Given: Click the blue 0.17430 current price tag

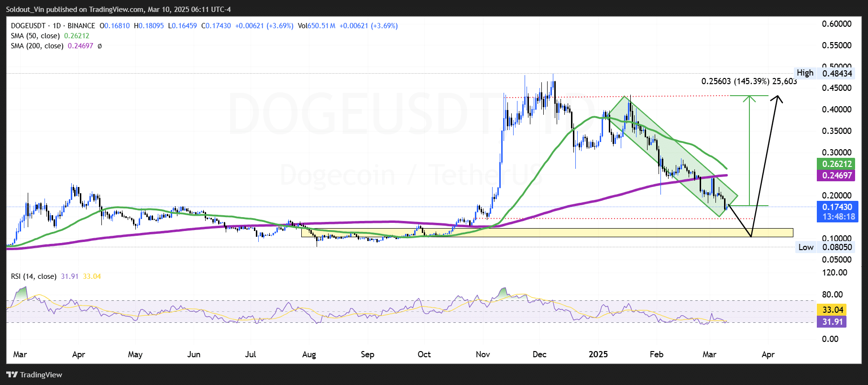Looking at the screenshot, I should pyautogui.click(x=837, y=207).
